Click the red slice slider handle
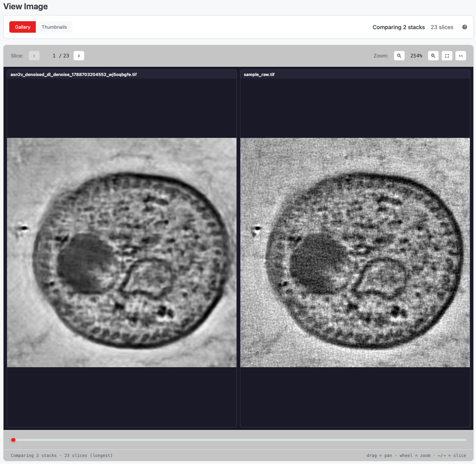Screen dimensions: 476x464 click(x=13, y=440)
